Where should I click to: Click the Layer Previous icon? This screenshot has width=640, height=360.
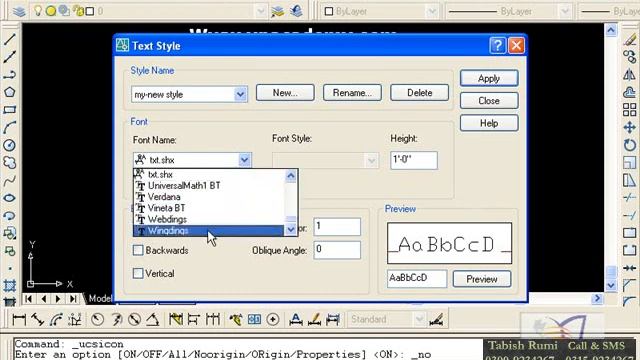click(x=296, y=11)
